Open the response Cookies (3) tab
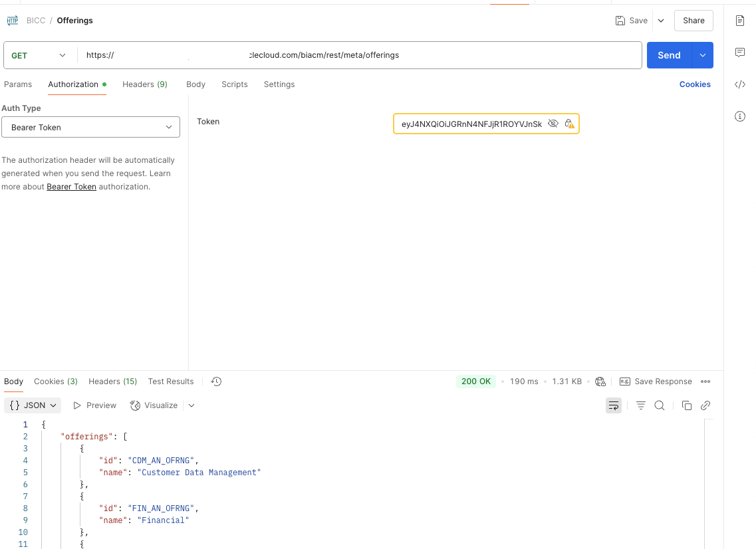Image resolution: width=756 pixels, height=549 pixels. pyautogui.click(x=55, y=382)
